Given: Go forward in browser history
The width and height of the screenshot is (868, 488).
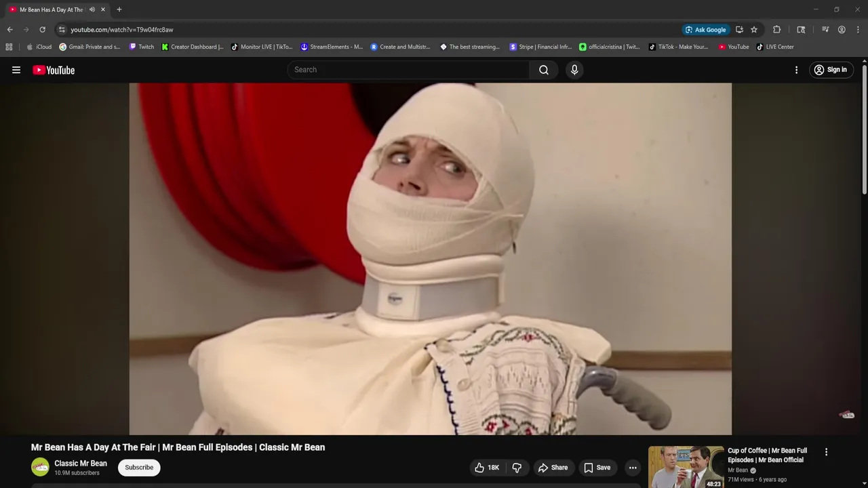Looking at the screenshot, I should click(x=26, y=30).
